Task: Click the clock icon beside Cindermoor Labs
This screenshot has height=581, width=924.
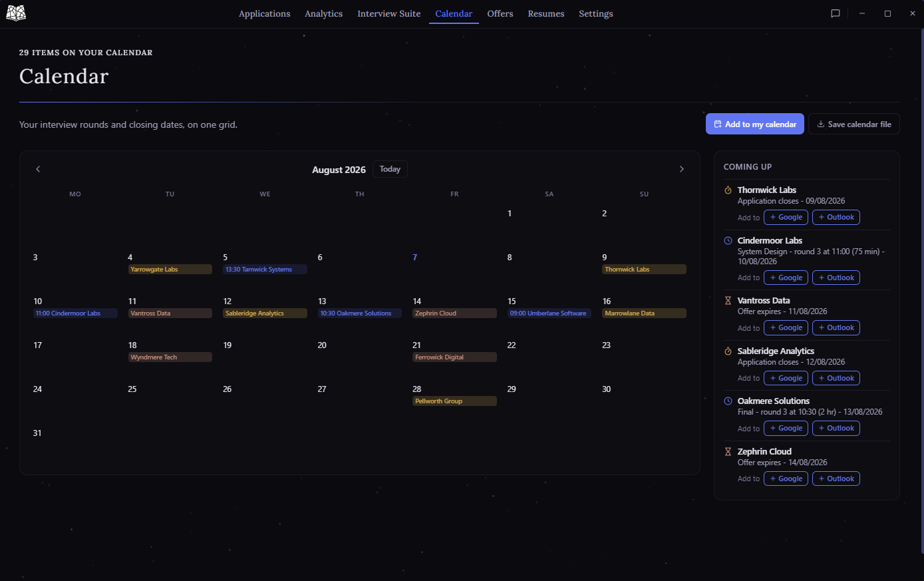Action: (x=728, y=241)
